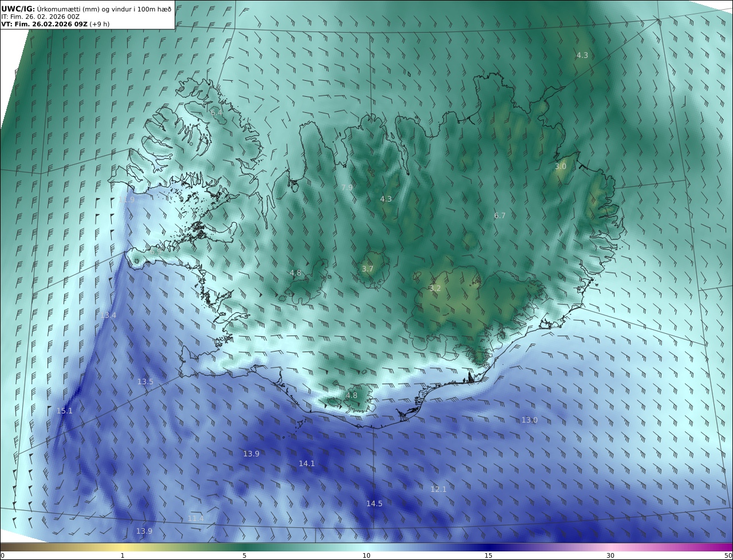Click the 7.9 value label on the map
Image resolution: width=733 pixels, height=560 pixels.
coord(347,188)
